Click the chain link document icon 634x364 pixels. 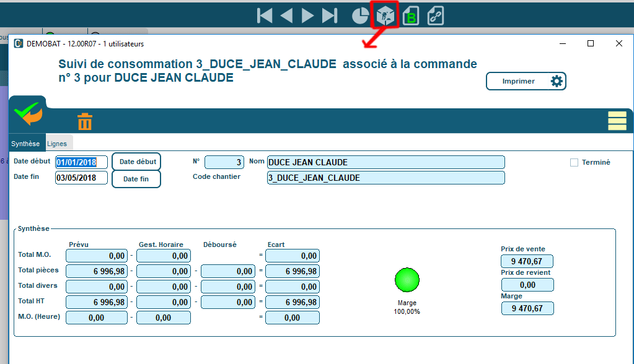pos(435,16)
